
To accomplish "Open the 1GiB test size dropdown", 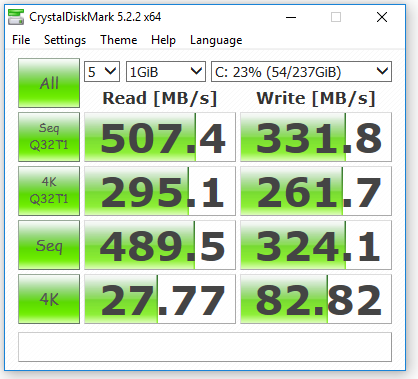I will click(166, 72).
